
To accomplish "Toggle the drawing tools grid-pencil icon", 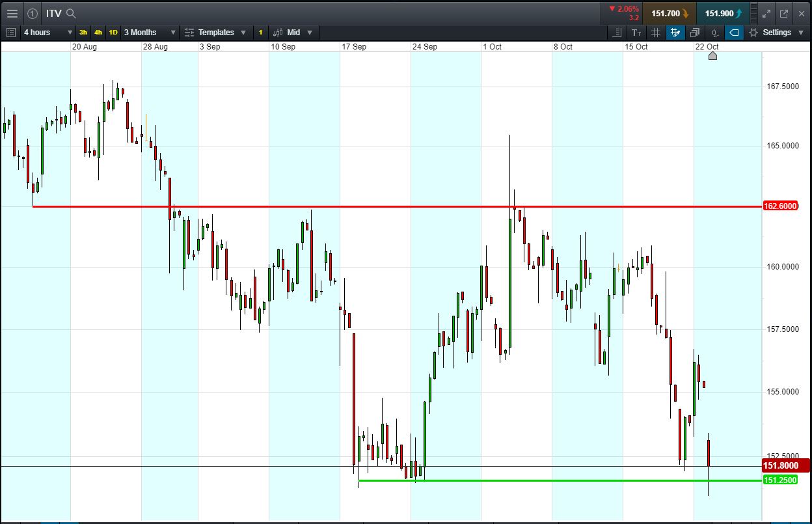I will point(675,32).
